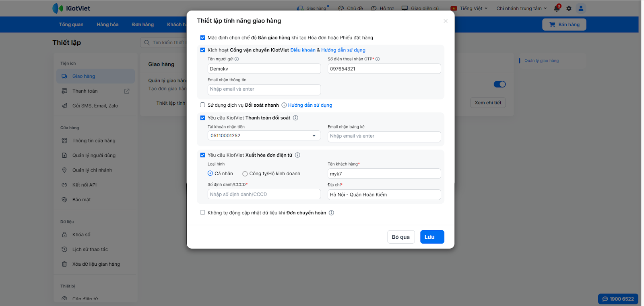Viewport: 644px width, 306px height.
Task: Focus the Email nhận bảng kê field
Action: coord(384,136)
